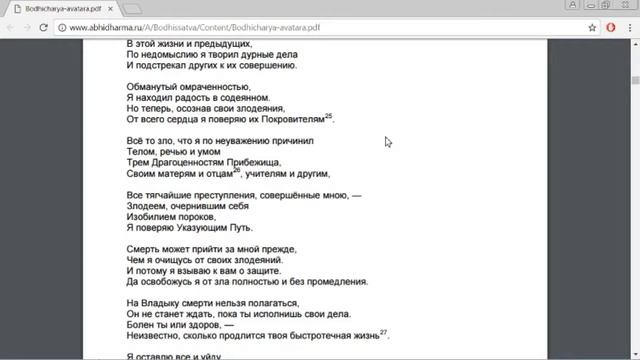Select the Bodhicharya-avatara.pdf tab
The width and height of the screenshot is (640, 360).
click(63, 9)
